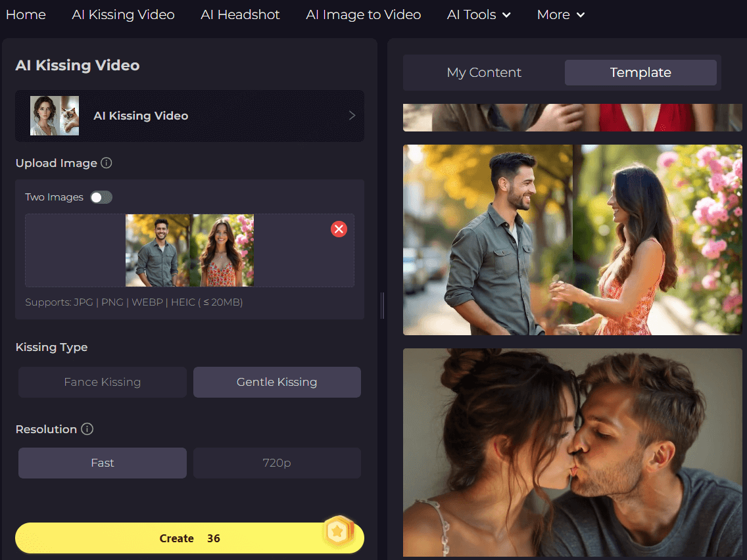Click the info icon beside Upload Image
The height and width of the screenshot is (560, 747).
[x=107, y=163]
